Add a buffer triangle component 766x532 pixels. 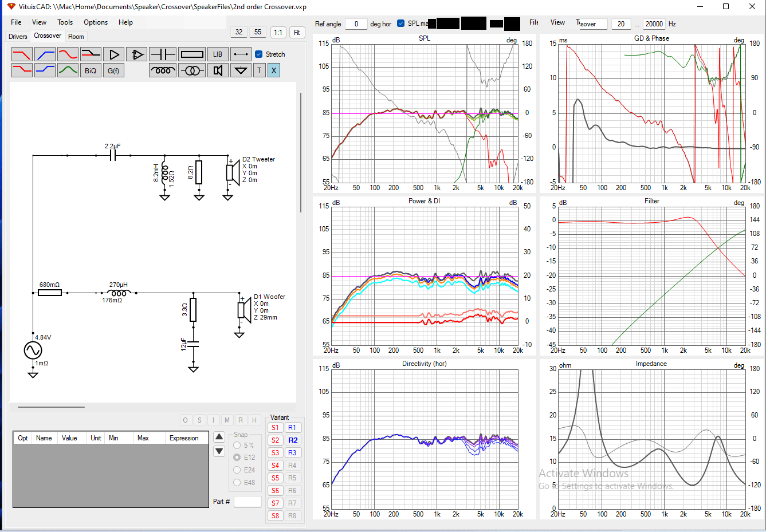114,54
